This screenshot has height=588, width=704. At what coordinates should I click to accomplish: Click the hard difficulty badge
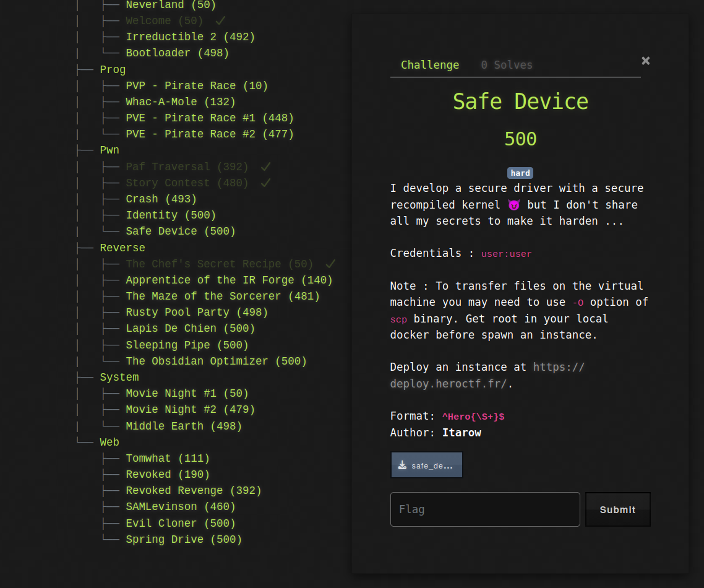pos(520,173)
